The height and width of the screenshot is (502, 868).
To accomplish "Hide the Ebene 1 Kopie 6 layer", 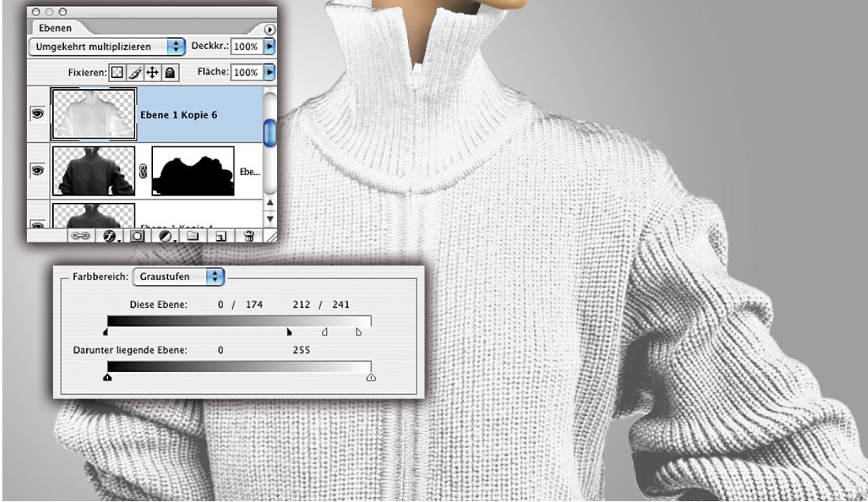I will coord(37,114).
